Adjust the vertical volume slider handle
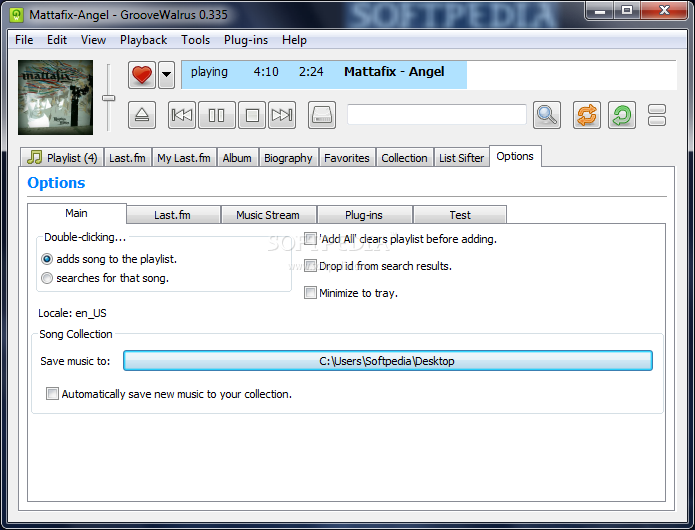This screenshot has height=530, width=695. point(109,98)
